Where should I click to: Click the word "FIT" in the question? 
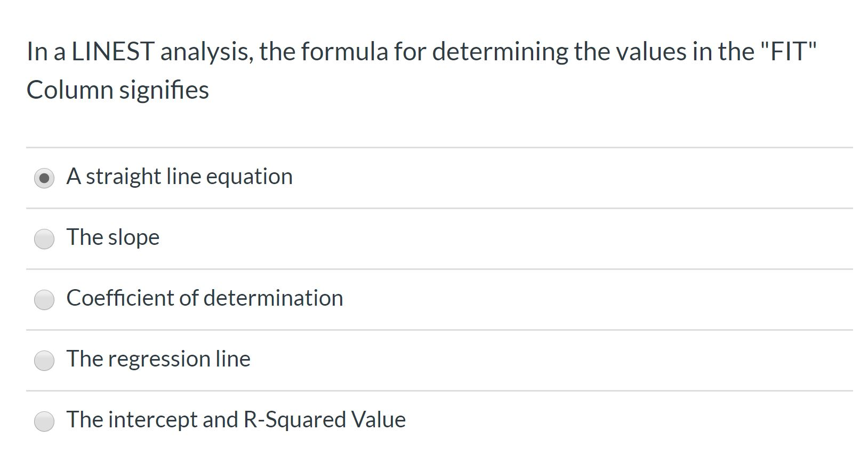point(789,51)
